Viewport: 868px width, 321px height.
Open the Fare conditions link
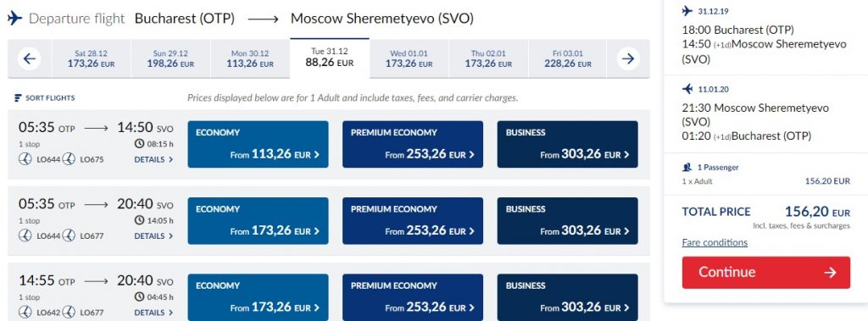tap(715, 242)
